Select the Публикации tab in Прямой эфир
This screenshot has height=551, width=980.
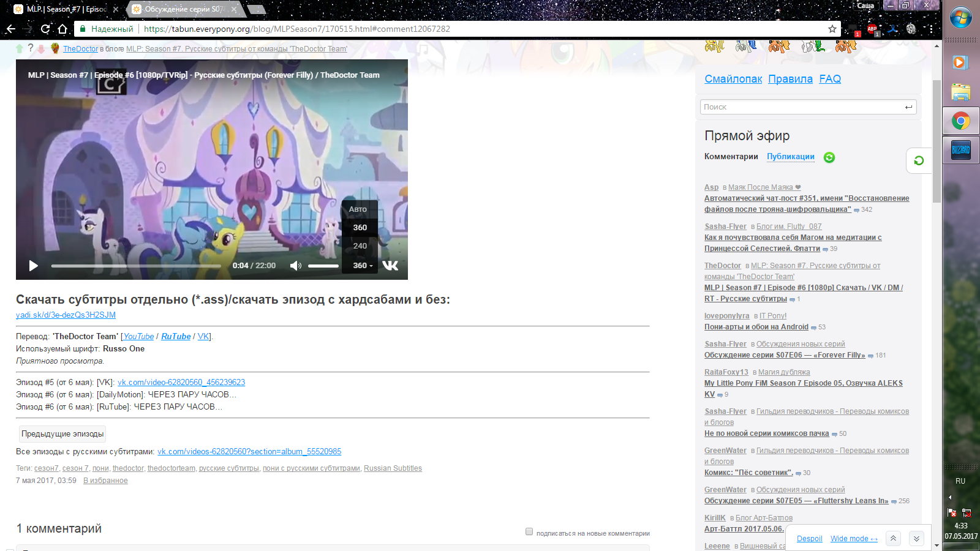791,157
